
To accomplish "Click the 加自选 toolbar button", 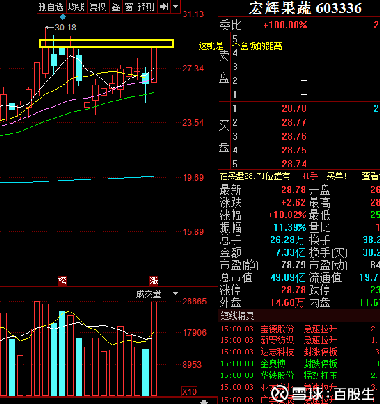I will pyautogui.click(x=51, y=7).
